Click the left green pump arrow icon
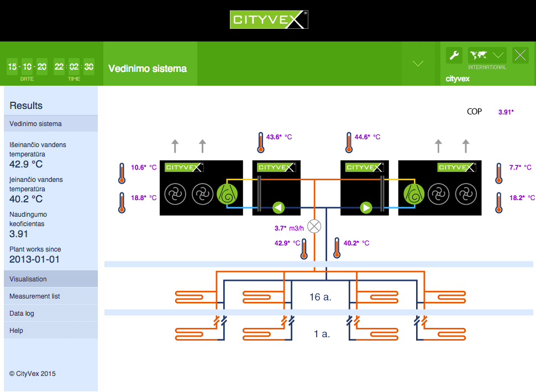Image resolution: width=536 pixels, height=392 pixels. pyautogui.click(x=279, y=208)
